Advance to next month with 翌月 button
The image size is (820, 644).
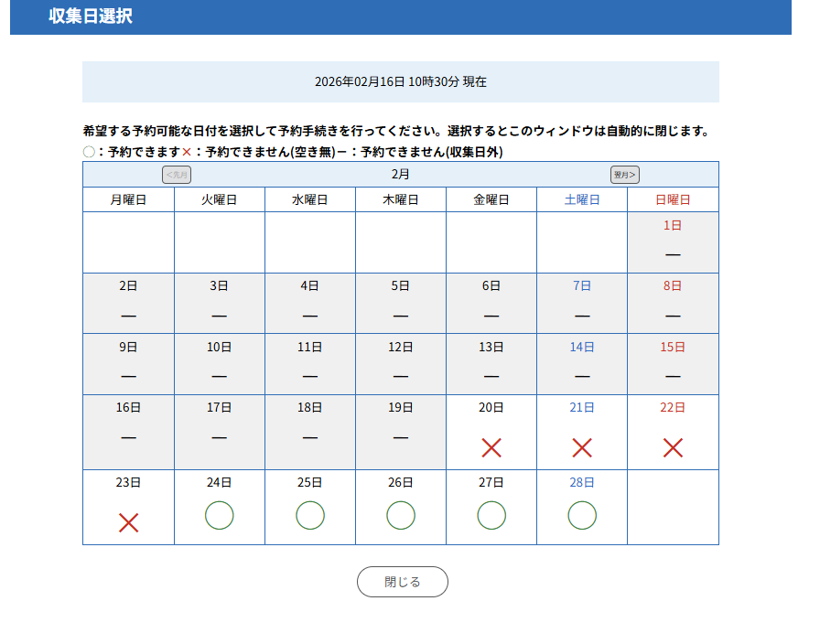(x=625, y=175)
